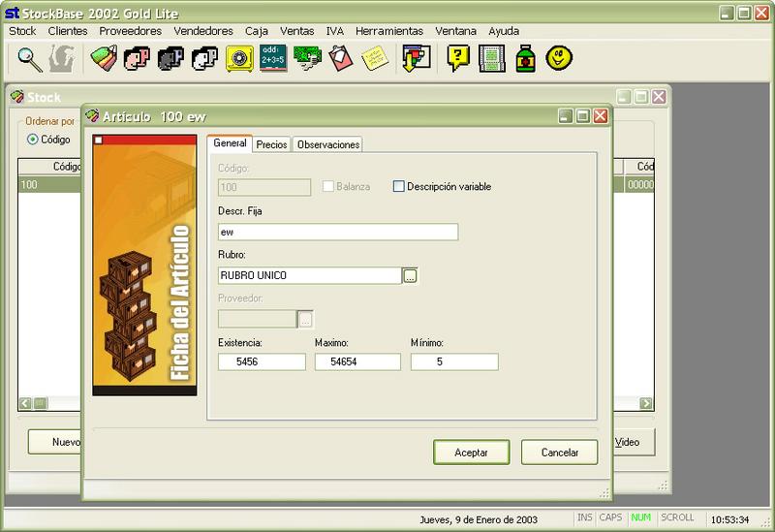Click the greyed detective silhouette toolbar icon
Viewport: 775px width, 532px height.
coord(62,59)
